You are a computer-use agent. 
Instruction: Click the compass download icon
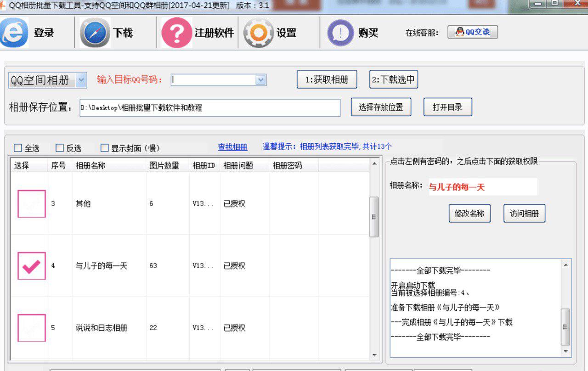(95, 33)
